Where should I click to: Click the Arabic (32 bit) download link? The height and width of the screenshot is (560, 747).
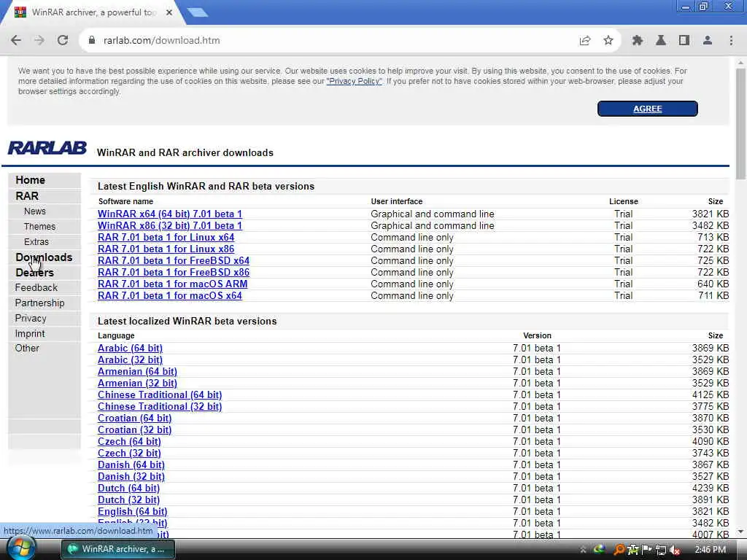click(x=130, y=360)
